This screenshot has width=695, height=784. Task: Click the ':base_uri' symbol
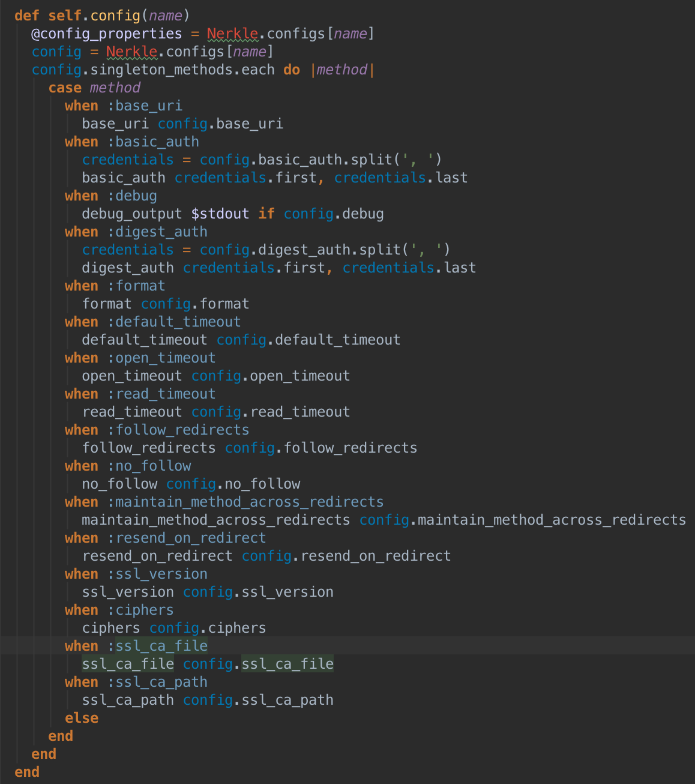coord(145,106)
